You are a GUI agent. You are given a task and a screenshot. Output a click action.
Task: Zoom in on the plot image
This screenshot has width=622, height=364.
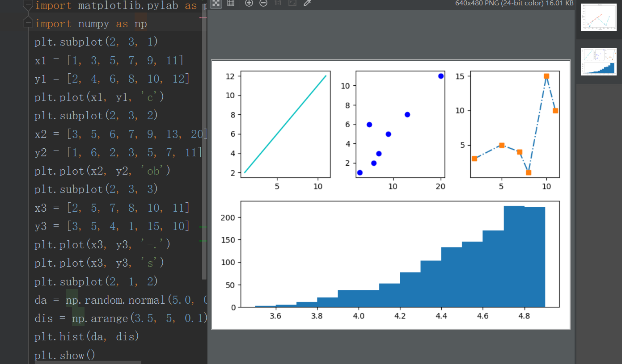tap(249, 3)
